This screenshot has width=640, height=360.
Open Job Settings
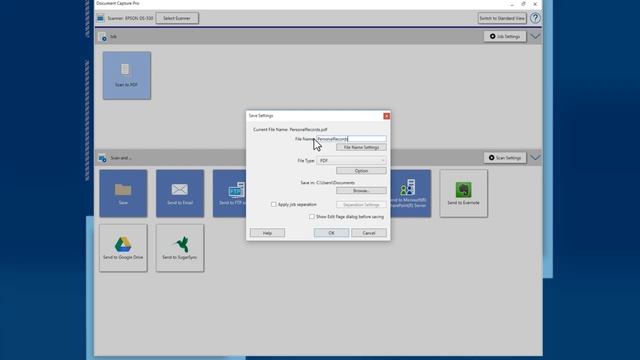pos(505,36)
